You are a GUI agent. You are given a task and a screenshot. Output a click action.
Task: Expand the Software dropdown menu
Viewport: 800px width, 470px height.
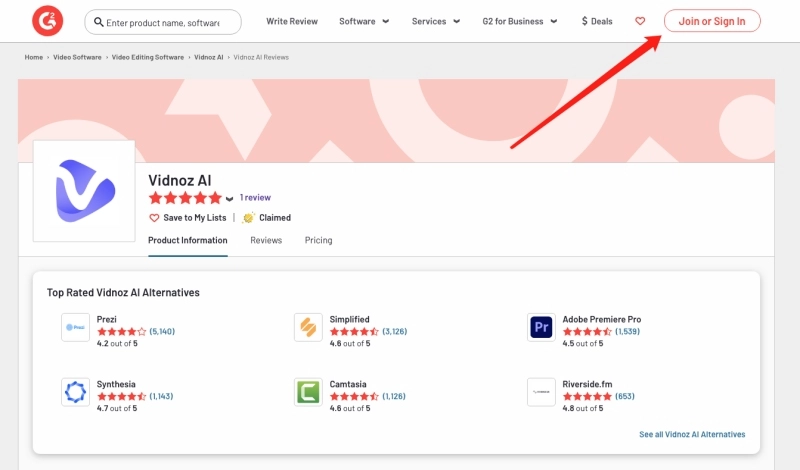click(x=364, y=21)
